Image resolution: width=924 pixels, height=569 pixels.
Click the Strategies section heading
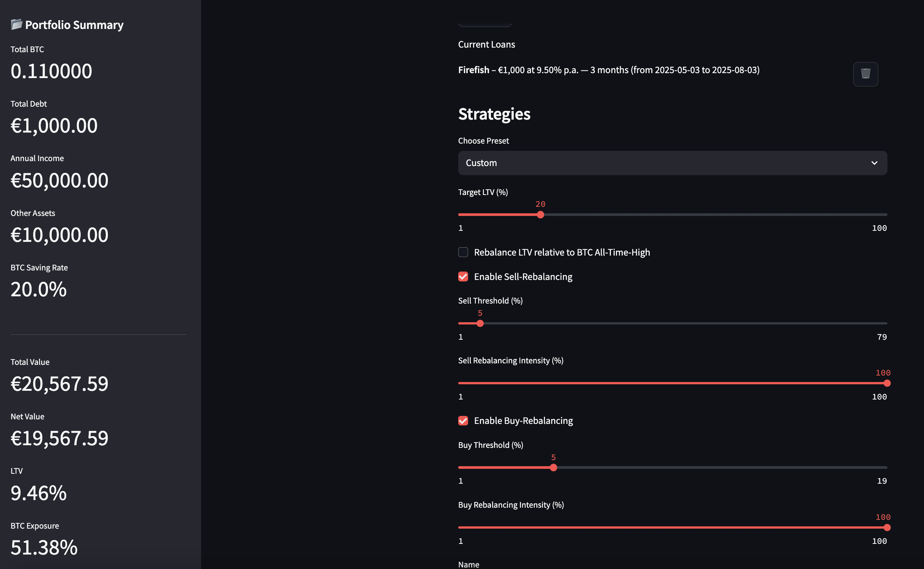coord(494,114)
